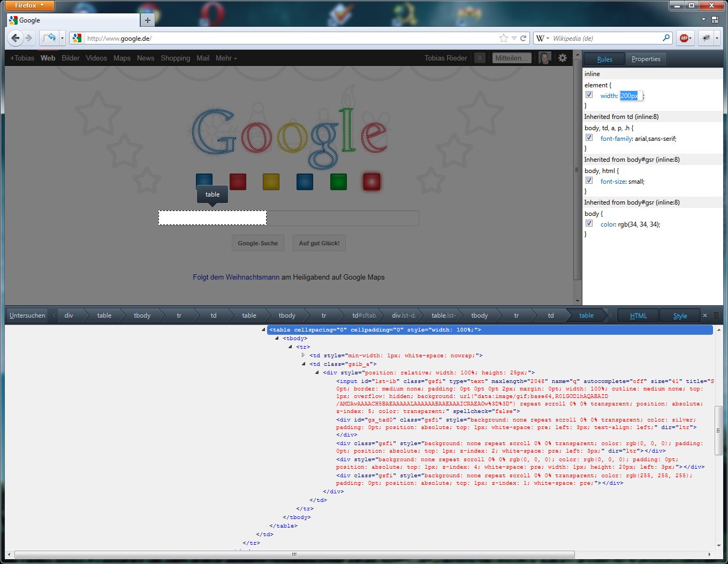728x564 pixels.
Task: Click the Google site favicon in address bar
Action: (77, 38)
